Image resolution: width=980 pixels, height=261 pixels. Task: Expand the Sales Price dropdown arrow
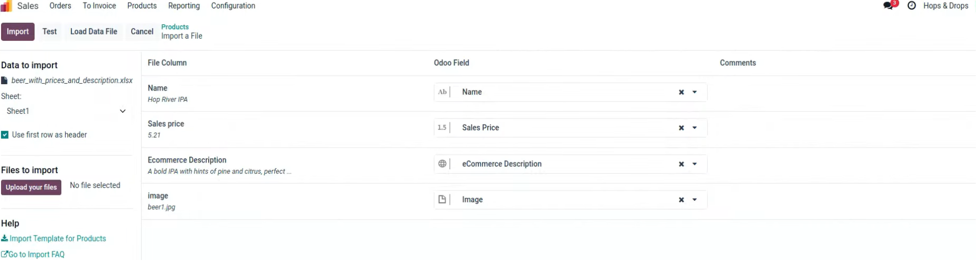pyautogui.click(x=695, y=128)
